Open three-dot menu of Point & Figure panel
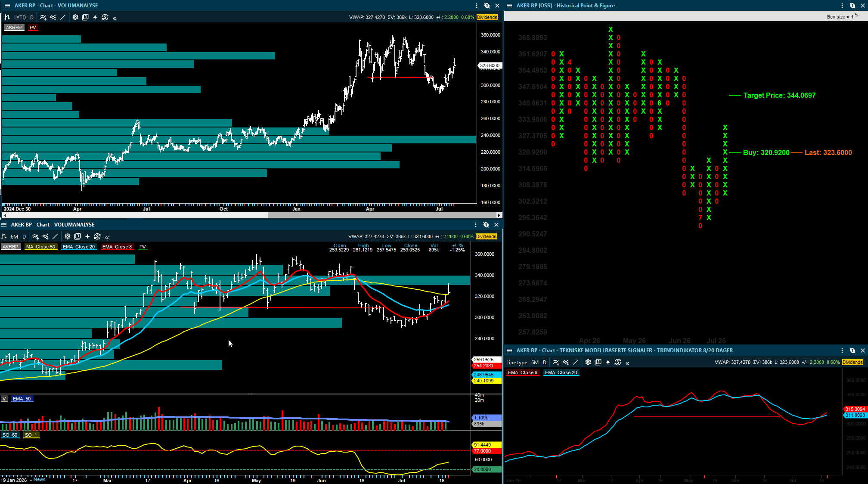 [842, 6]
